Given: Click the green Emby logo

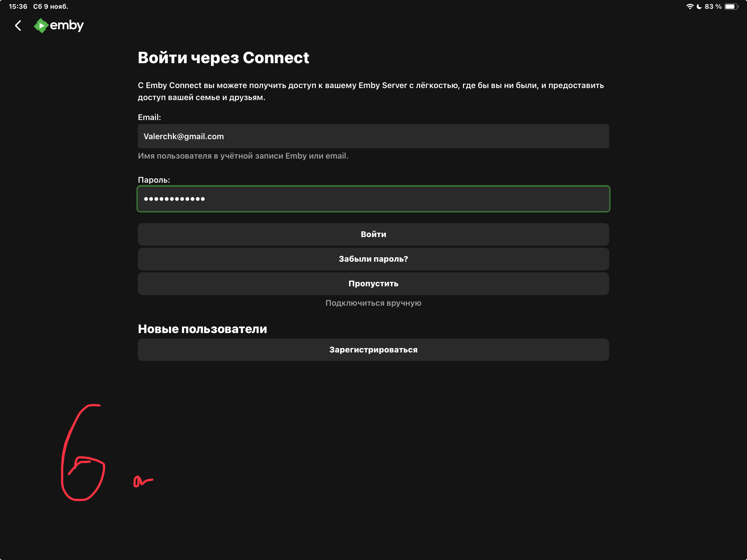Looking at the screenshot, I should click(41, 26).
